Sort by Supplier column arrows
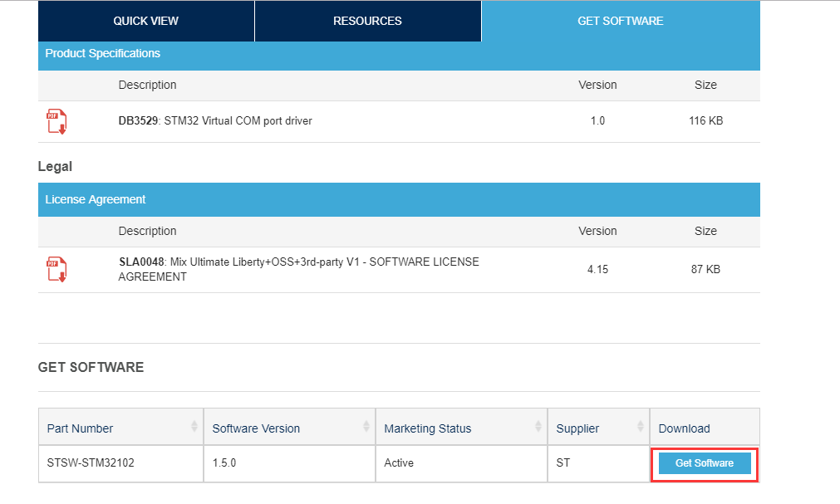Image resolution: width=840 pixels, height=504 pixels. [641, 427]
